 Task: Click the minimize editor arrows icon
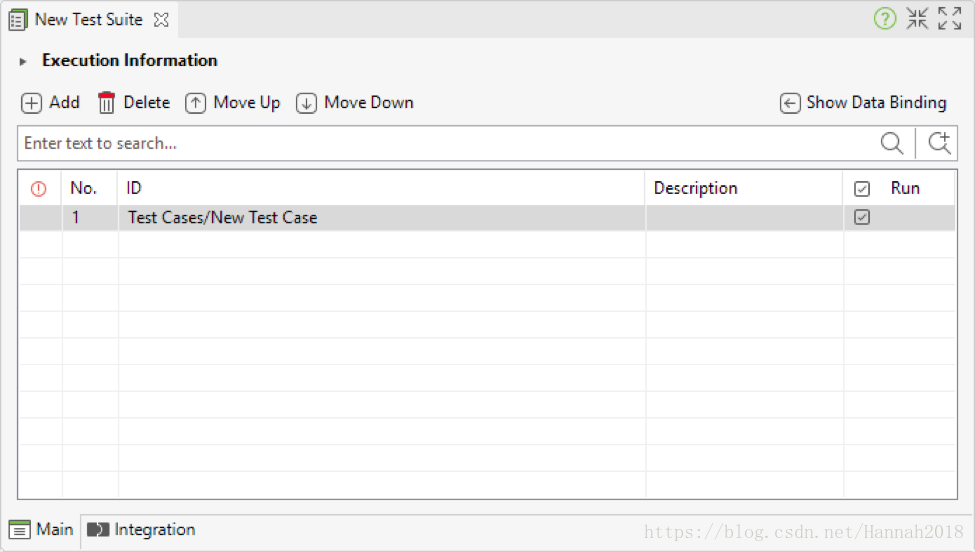pyautogui.click(x=917, y=19)
